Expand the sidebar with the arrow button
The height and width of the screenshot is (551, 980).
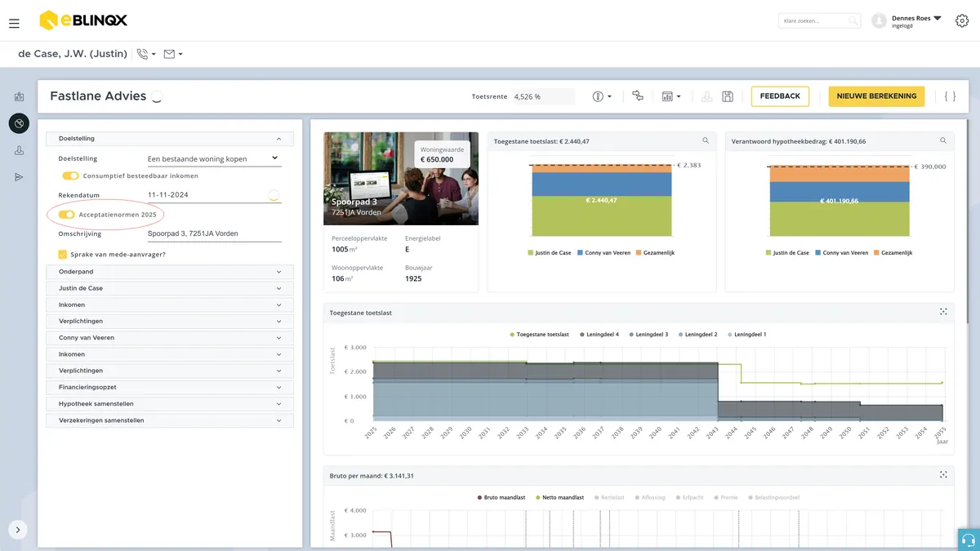coord(18,530)
